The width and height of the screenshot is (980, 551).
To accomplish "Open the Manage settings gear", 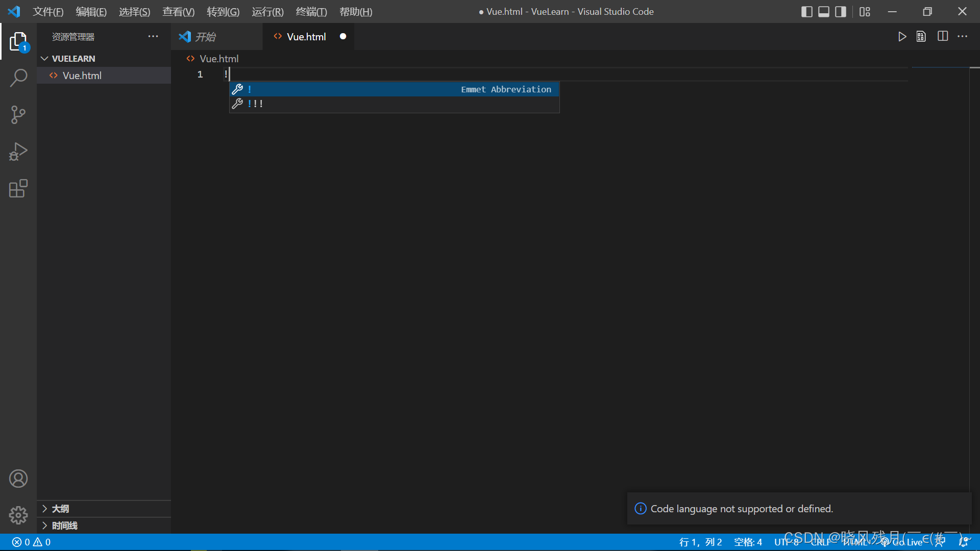I will click(18, 515).
